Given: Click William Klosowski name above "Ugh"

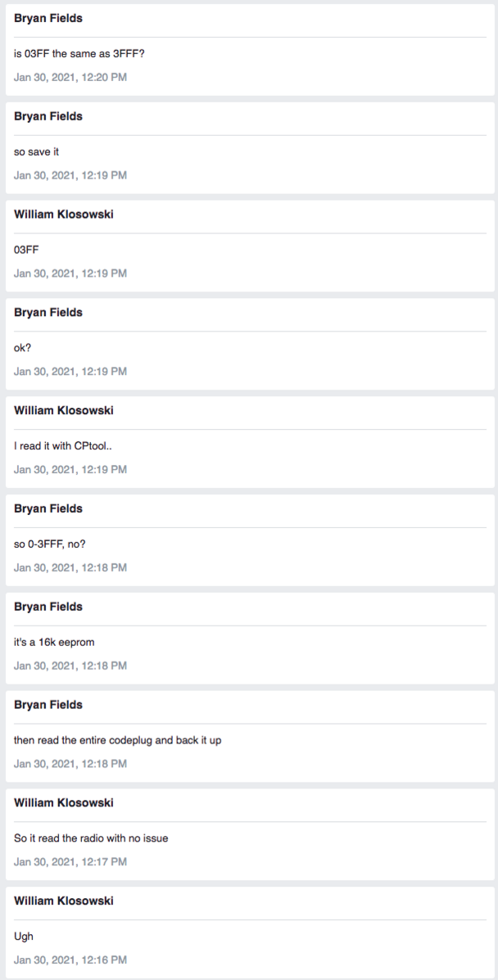Looking at the screenshot, I should pos(64,901).
